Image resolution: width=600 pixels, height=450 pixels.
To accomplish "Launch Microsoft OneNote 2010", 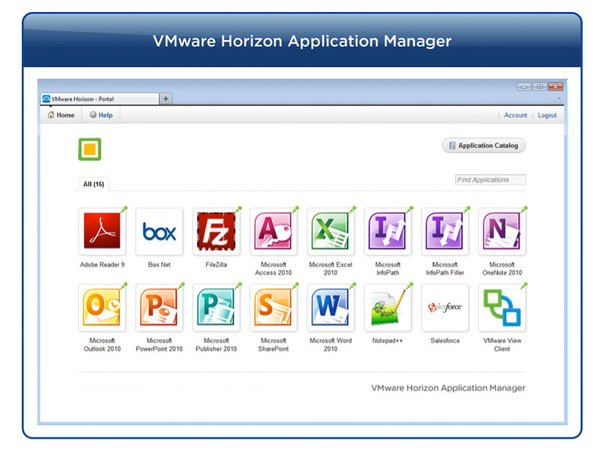I will [502, 232].
